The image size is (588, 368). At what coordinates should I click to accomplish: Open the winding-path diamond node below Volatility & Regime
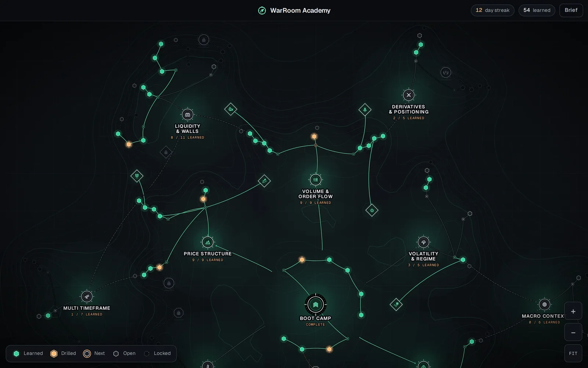(x=396, y=304)
